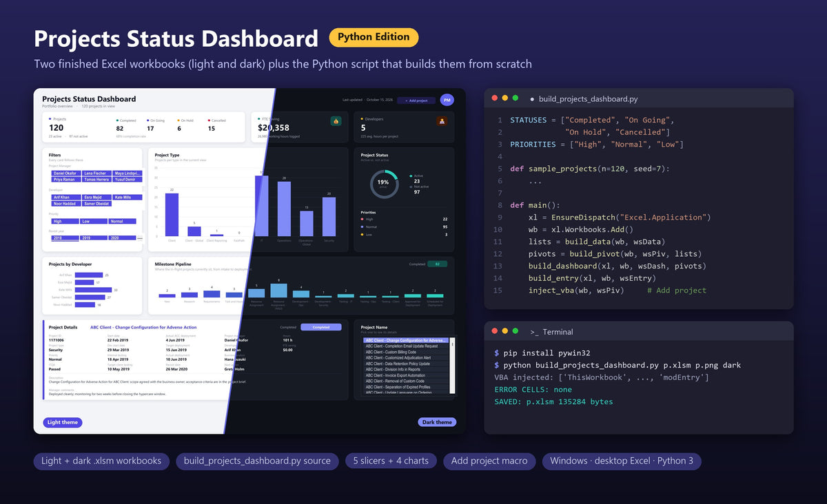Screen dimensions: 827x504
Task: Select Esra Mejid slicer item
Action: (x=96, y=197)
